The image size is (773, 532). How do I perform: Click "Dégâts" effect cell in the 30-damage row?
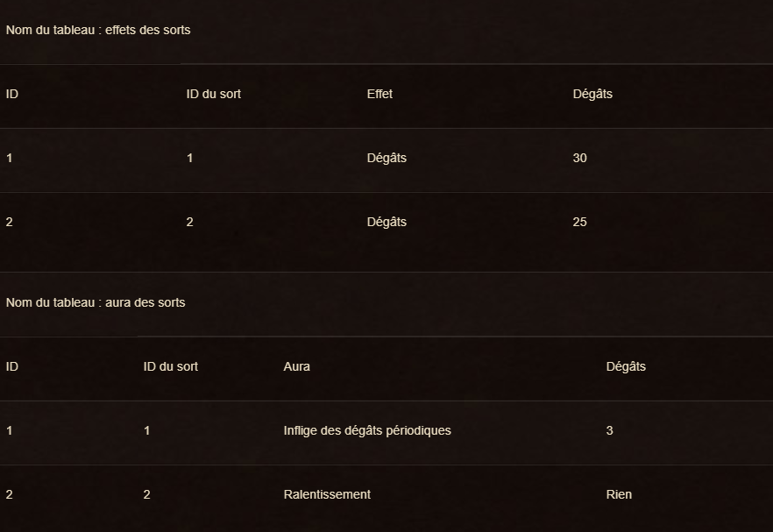coord(386,158)
